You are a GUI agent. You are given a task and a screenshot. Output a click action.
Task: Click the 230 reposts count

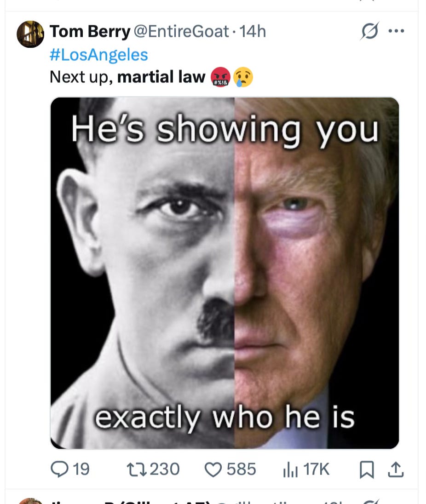[165, 470]
